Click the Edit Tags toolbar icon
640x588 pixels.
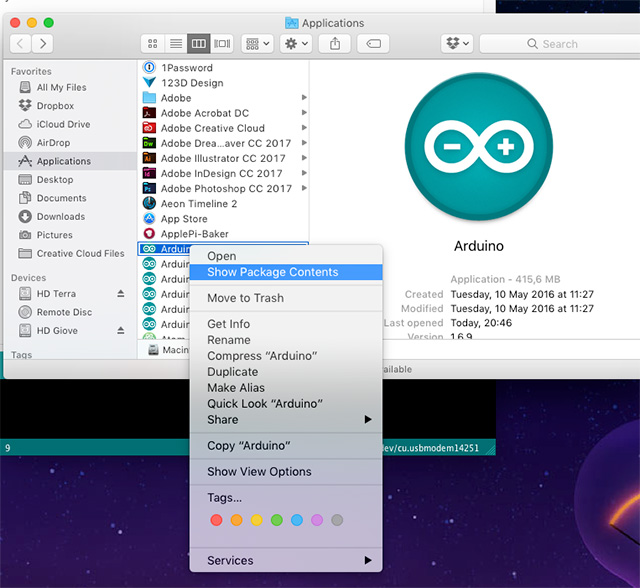[372, 44]
